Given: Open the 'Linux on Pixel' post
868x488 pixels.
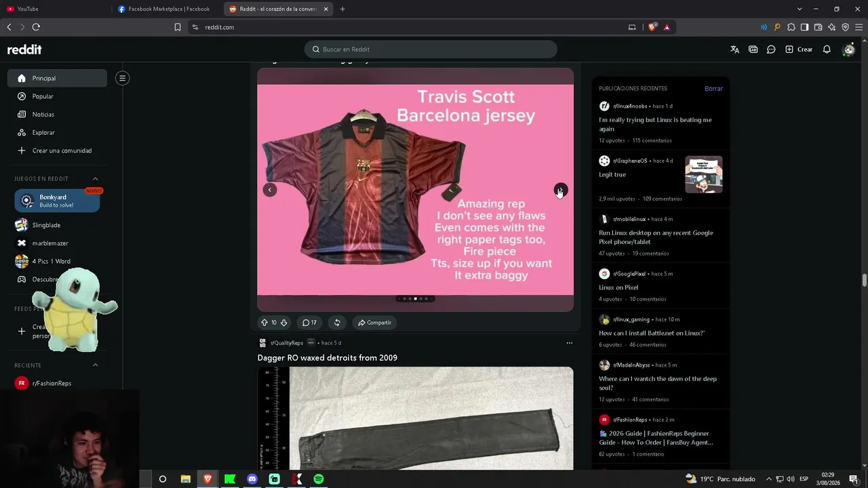Looking at the screenshot, I should tap(618, 287).
